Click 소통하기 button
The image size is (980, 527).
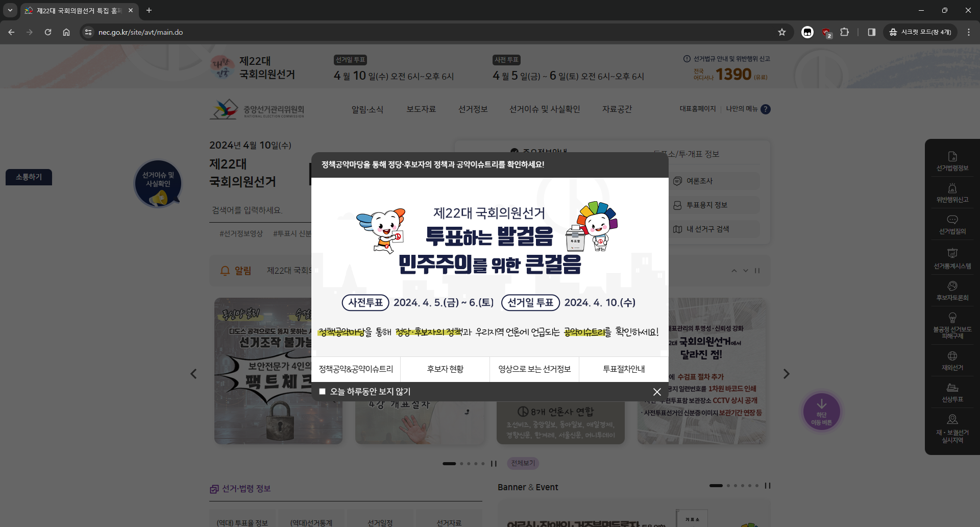point(29,177)
